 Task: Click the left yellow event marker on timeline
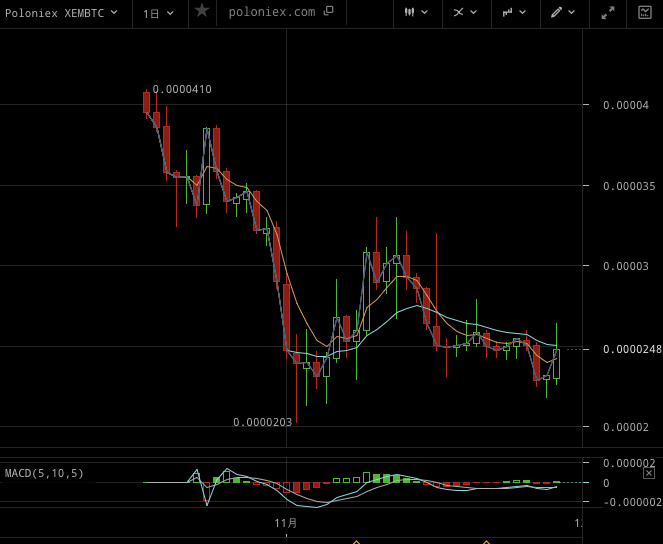tap(356, 541)
